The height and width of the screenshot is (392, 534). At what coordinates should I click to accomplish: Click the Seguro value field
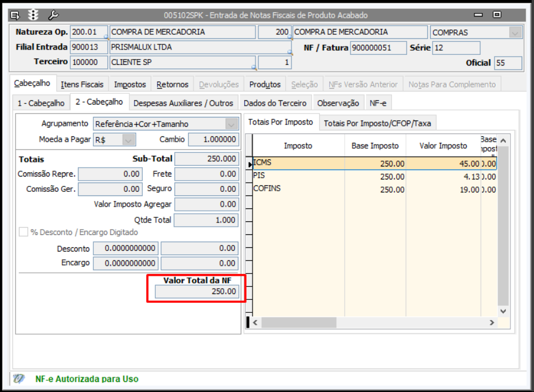pos(207,189)
